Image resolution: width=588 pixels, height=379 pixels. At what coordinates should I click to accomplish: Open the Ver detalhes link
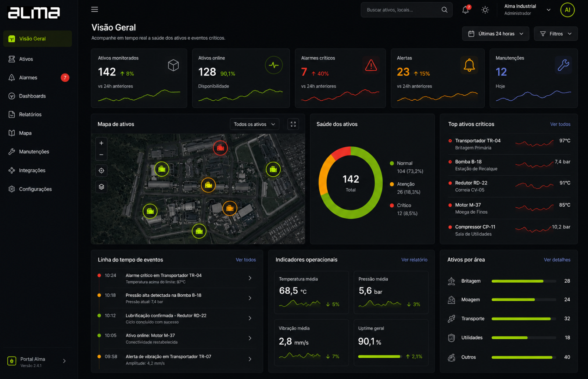pos(557,260)
